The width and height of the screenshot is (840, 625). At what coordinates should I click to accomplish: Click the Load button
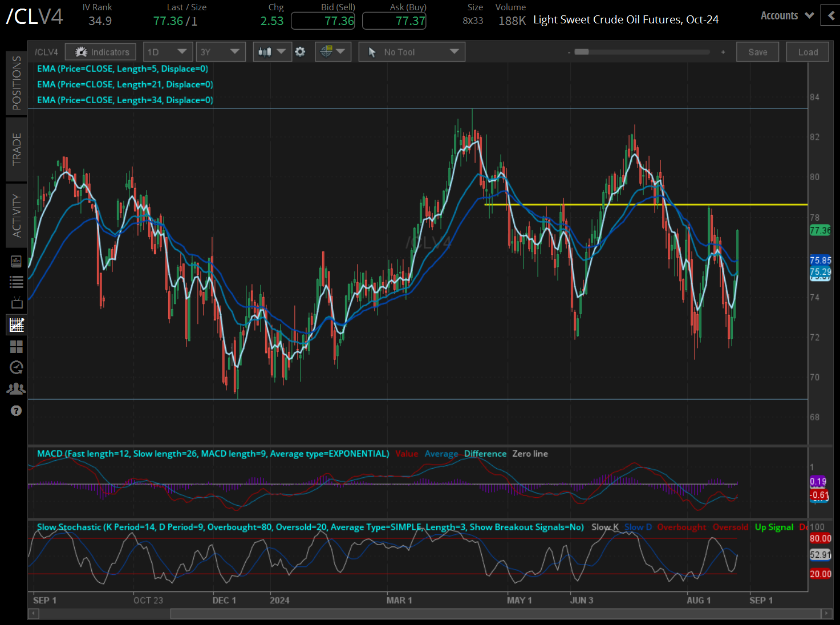pyautogui.click(x=807, y=51)
